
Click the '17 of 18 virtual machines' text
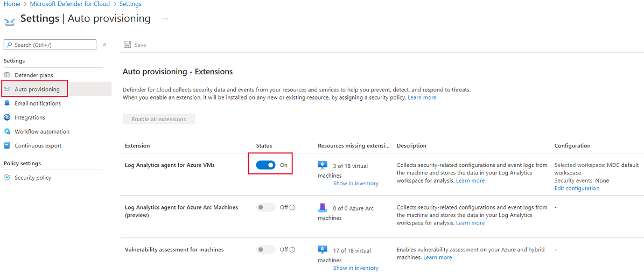tap(345, 255)
